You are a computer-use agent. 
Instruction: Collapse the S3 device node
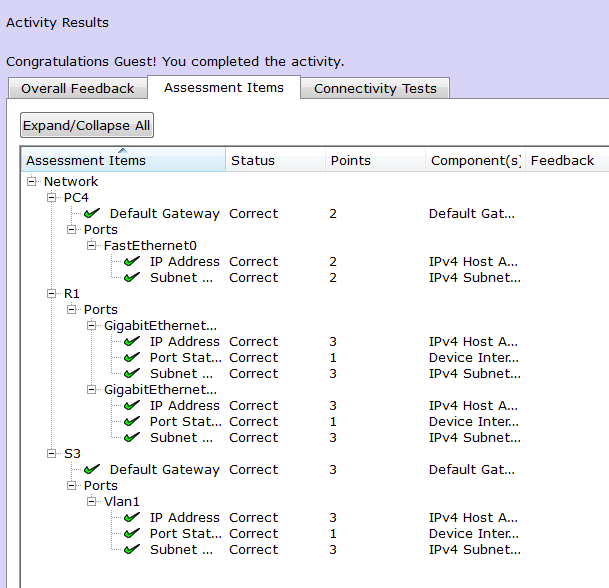tap(52, 453)
